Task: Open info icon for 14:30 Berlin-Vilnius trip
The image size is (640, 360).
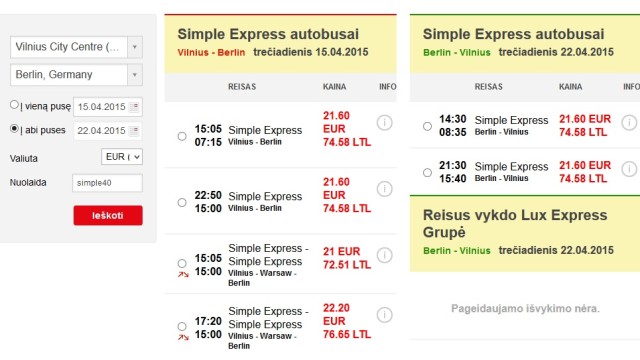Action: (x=629, y=122)
